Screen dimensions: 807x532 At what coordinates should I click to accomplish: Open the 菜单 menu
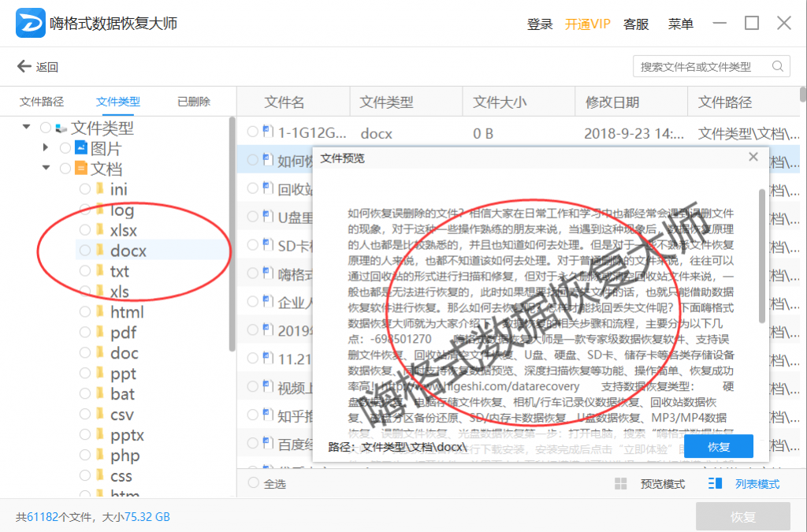coord(680,24)
